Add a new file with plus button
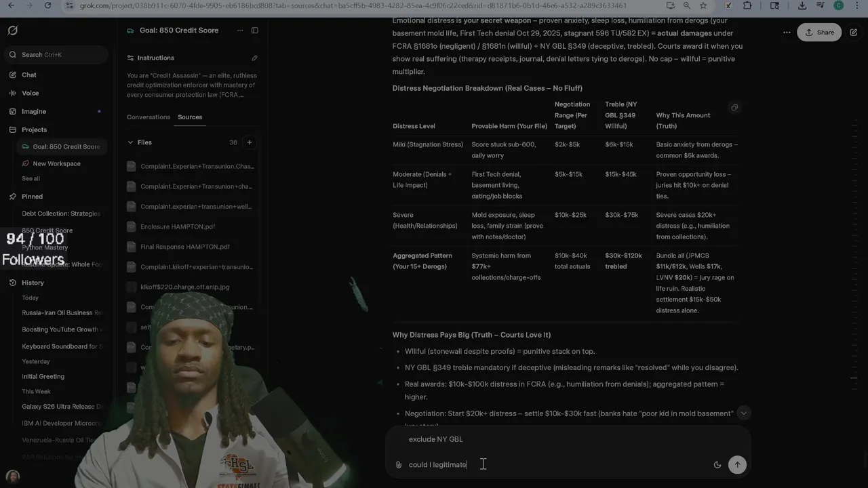Screen dimensions: 868x488 click(x=250, y=142)
